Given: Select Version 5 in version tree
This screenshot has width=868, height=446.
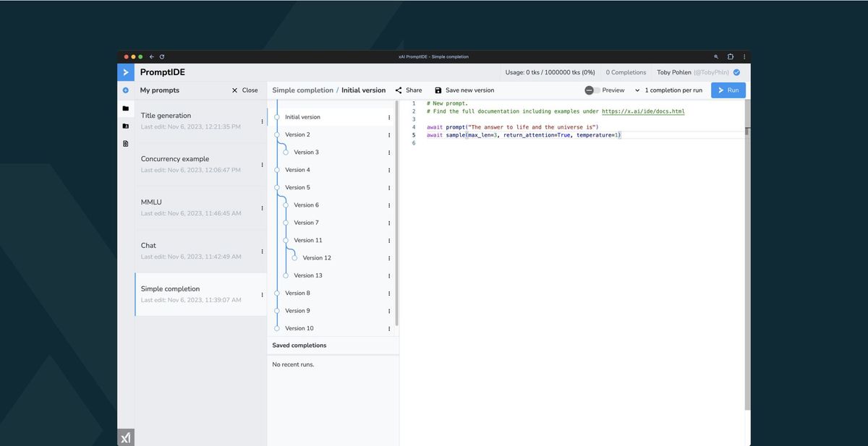Looking at the screenshot, I should pos(297,187).
